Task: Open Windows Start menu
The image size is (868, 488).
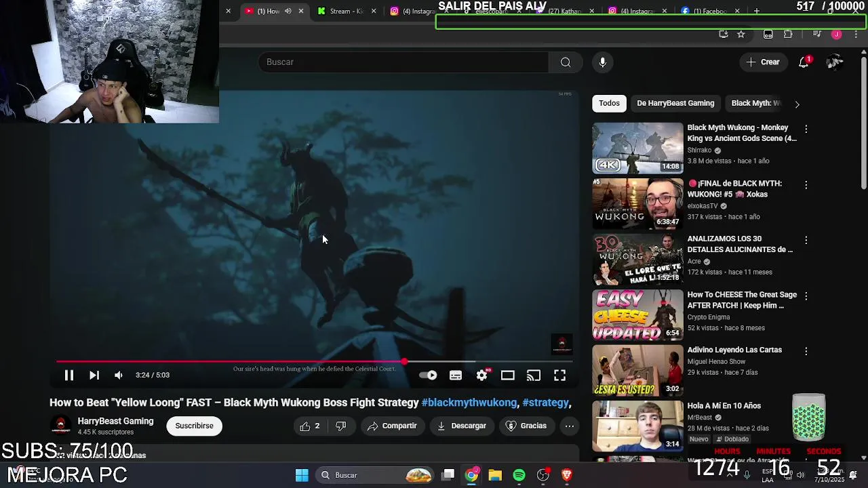Action: [x=302, y=475]
